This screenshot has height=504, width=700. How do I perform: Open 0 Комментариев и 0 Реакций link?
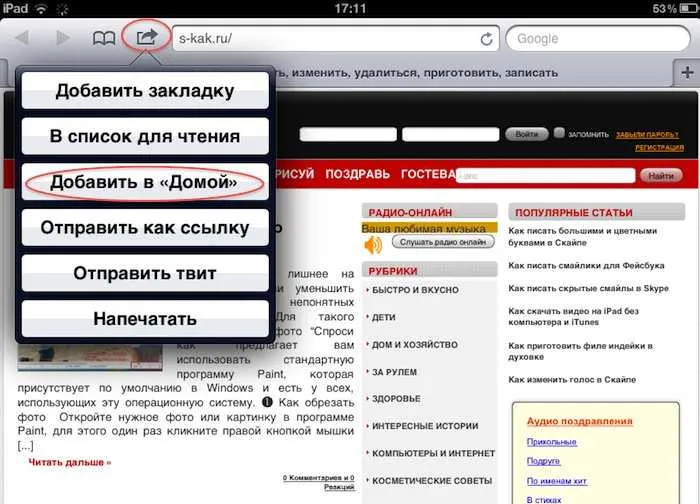[319, 482]
